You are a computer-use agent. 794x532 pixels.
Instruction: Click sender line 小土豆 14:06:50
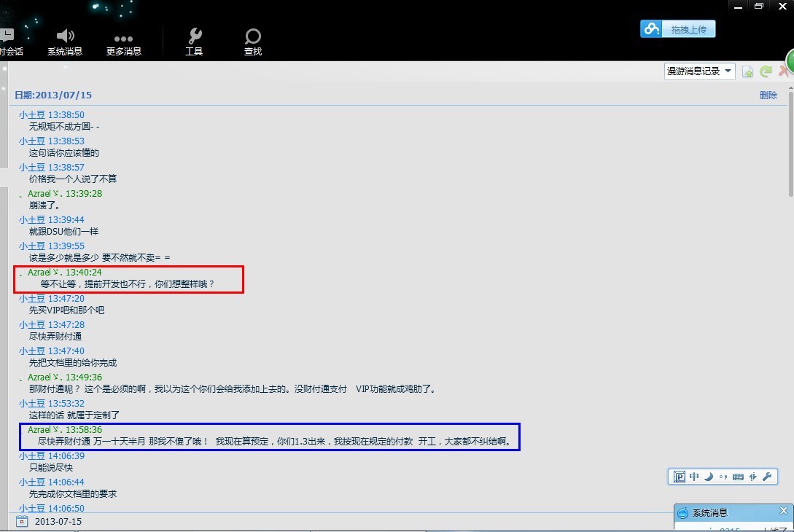(52, 508)
